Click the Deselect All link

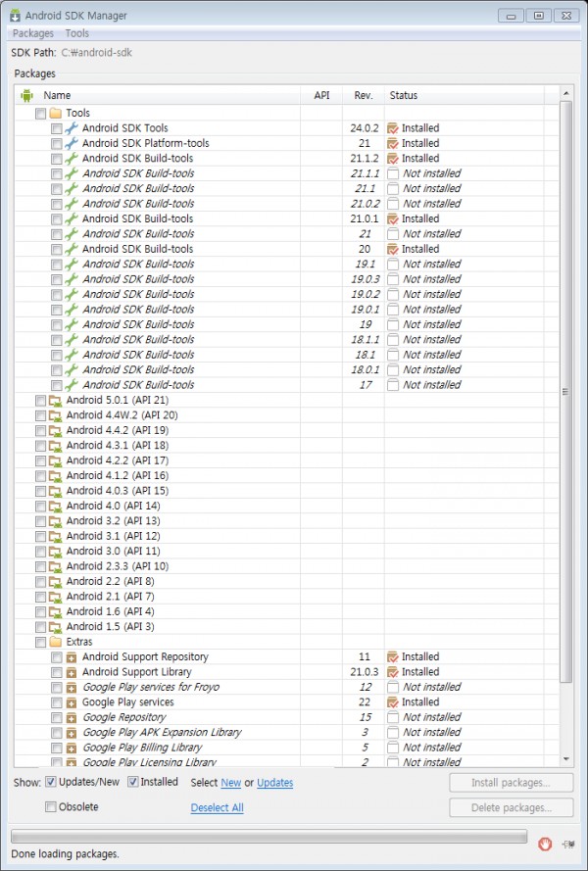click(x=218, y=807)
